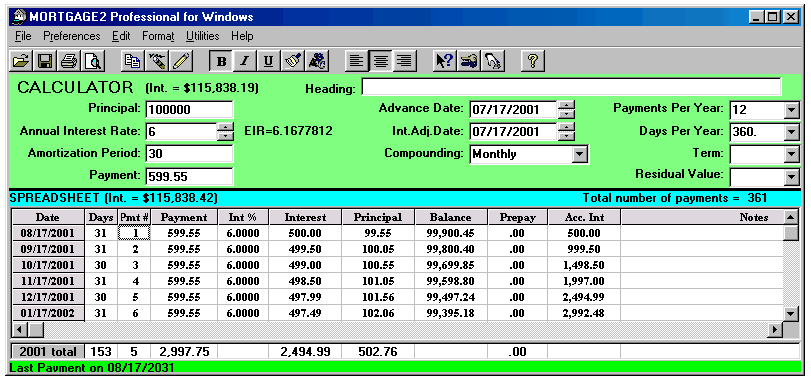Click the Interest column header
The width and height of the screenshot is (811, 380).
[x=305, y=217]
